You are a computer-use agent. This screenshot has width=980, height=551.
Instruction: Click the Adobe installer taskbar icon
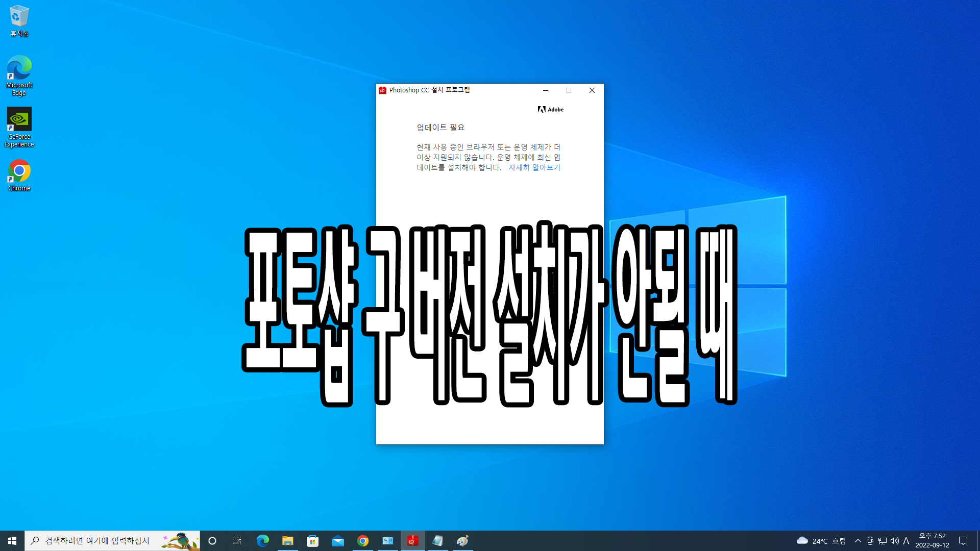(412, 541)
